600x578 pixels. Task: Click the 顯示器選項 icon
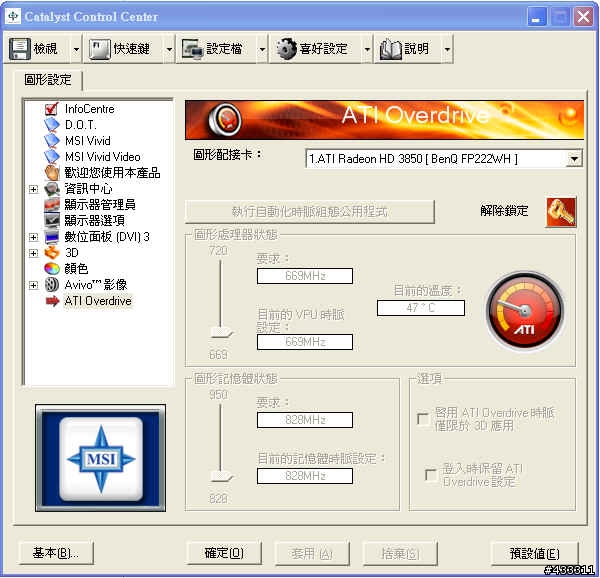point(52,221)
